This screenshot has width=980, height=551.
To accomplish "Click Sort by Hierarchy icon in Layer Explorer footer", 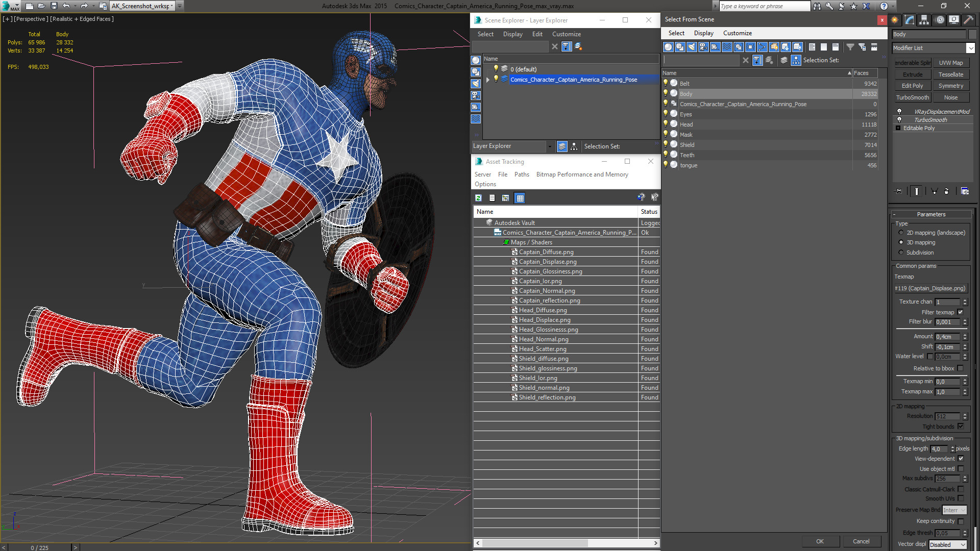I will point(574,146).
